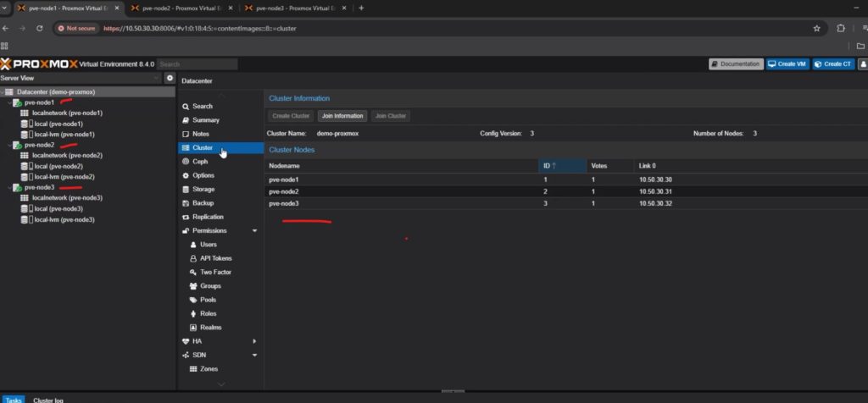Select link address 10.50.30.32 cell
This screenshot has width=868, height=403.
655,204
